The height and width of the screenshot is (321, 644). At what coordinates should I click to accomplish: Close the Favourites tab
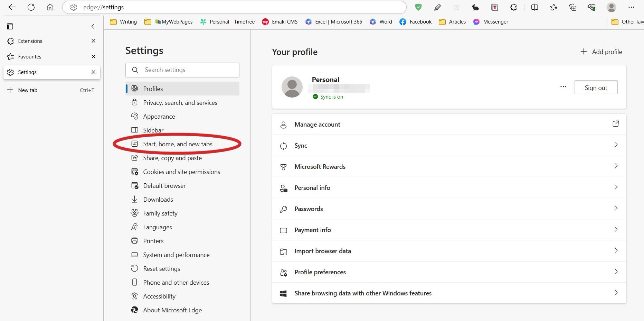click(x=93, y=56)
